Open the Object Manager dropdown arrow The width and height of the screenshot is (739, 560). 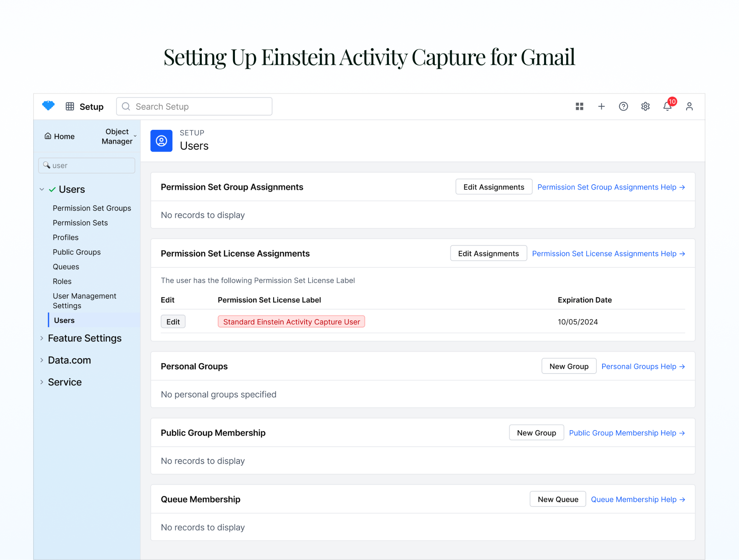[x=135, y=136]
